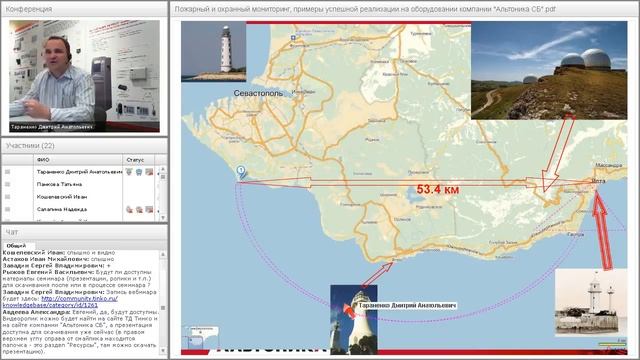This screenshot has height=360, width=640.
Task: Click the chat scrollbar thumb
Action: click(x=163, y=308)
